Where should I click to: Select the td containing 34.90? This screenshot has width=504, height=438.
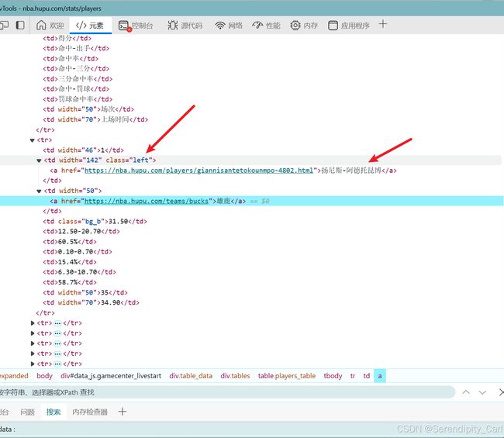91,302
